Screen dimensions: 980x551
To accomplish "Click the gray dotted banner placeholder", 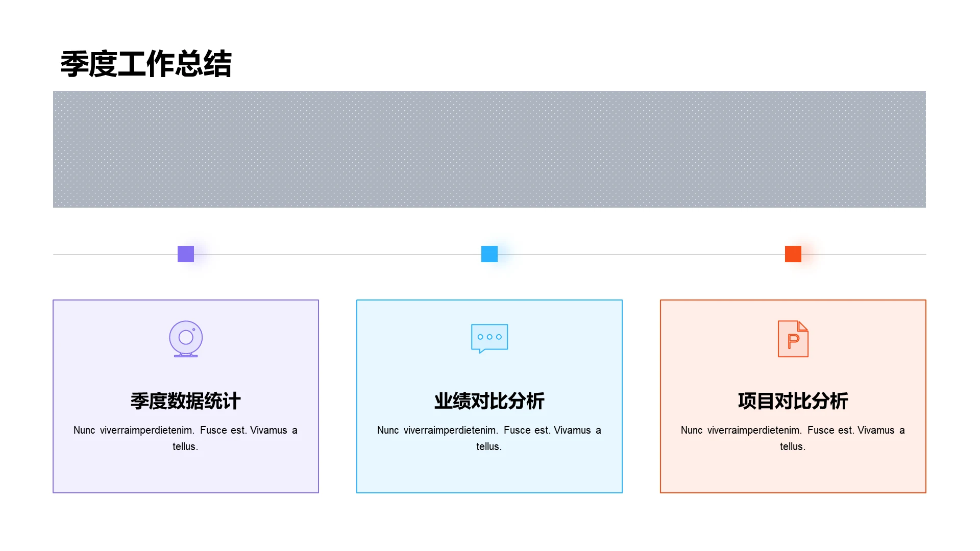I will point(489,149).
